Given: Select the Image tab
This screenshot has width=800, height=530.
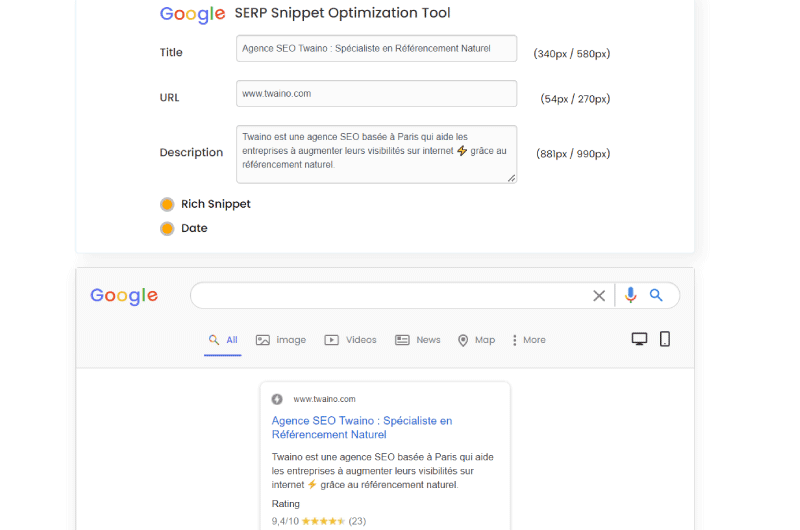Looking at the screenshot, I should click(281, 340).
